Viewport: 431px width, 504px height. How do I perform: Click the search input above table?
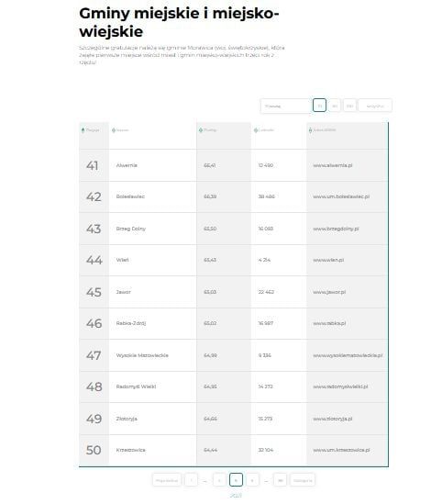pos(285,106)
